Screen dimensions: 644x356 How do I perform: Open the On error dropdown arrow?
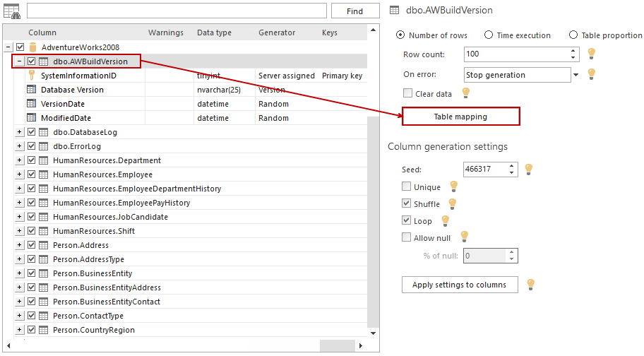pos(576,75)
